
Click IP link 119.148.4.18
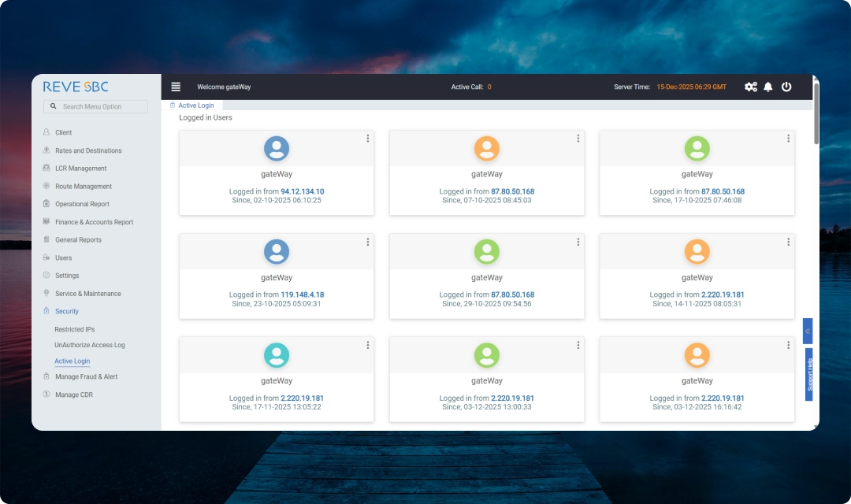point(302,295)
